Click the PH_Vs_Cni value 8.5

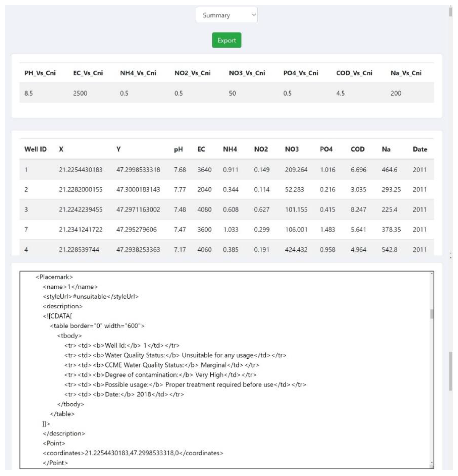(29, 93)
